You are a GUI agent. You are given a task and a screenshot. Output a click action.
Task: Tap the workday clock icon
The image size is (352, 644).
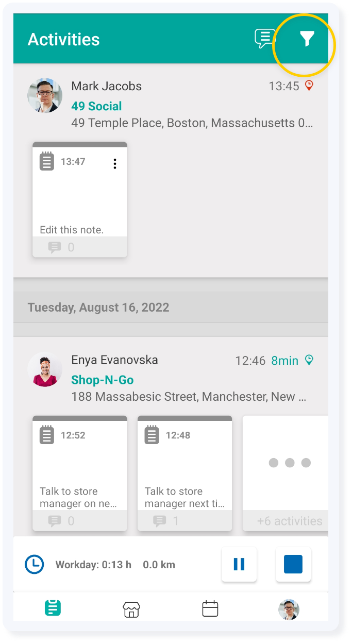[x=35, y=565]
